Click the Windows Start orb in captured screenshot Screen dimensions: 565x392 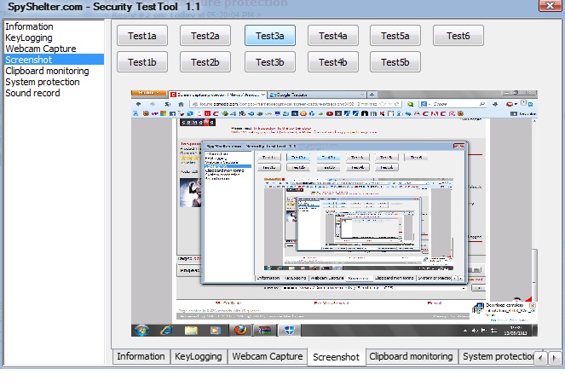tap(141, 330)
